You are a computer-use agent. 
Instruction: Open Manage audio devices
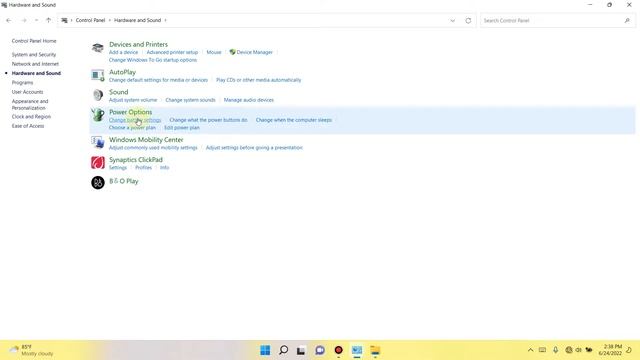249,100
